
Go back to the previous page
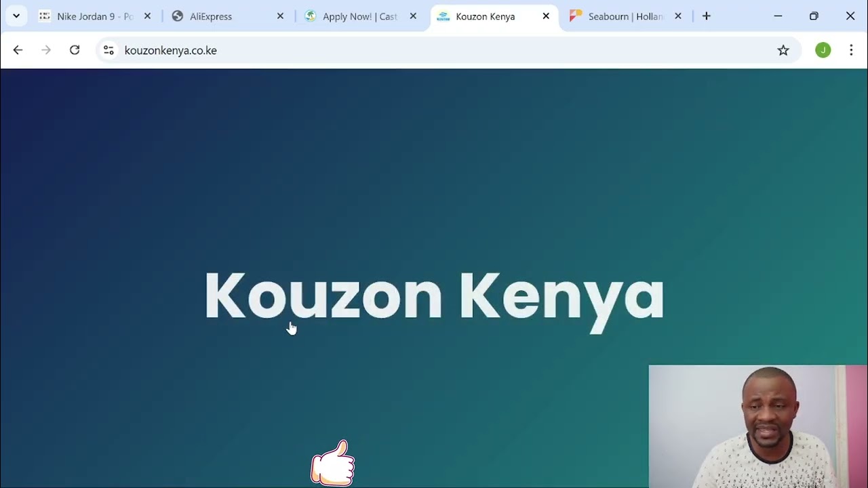pos(18,50)
